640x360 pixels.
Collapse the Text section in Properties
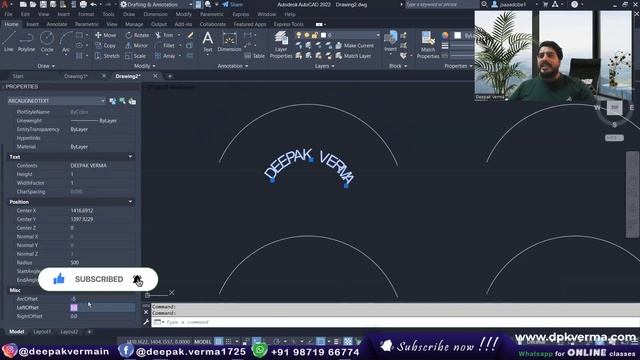click(x=130, y=157)
